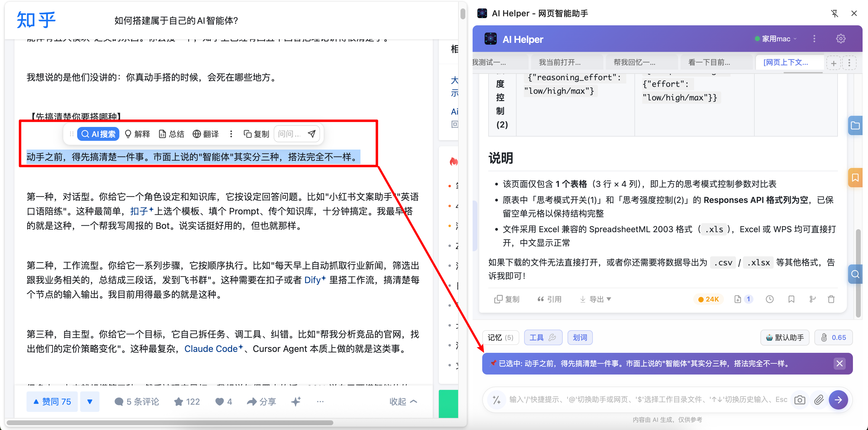Send message with arrow button

[838, 400]
